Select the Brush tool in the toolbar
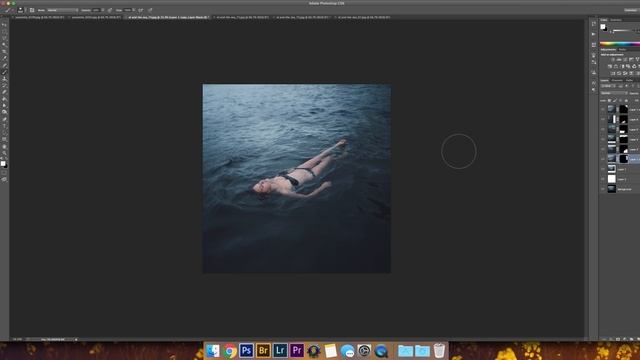Image resolution: width=640 pixels, height=360 pixels. point(4,72)
